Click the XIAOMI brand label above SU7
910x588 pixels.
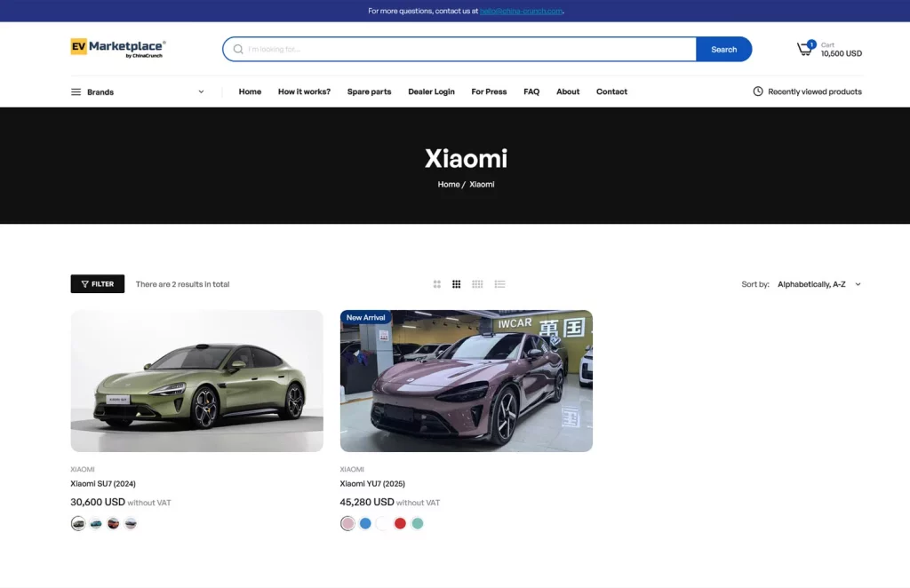coord(83,469)
